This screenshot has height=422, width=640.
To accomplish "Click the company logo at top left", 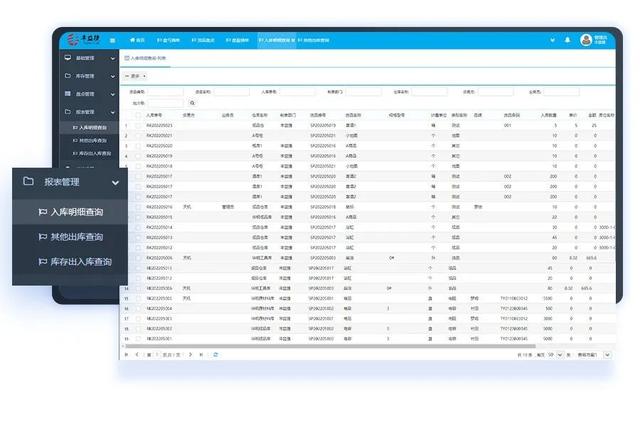I will 84,39.
